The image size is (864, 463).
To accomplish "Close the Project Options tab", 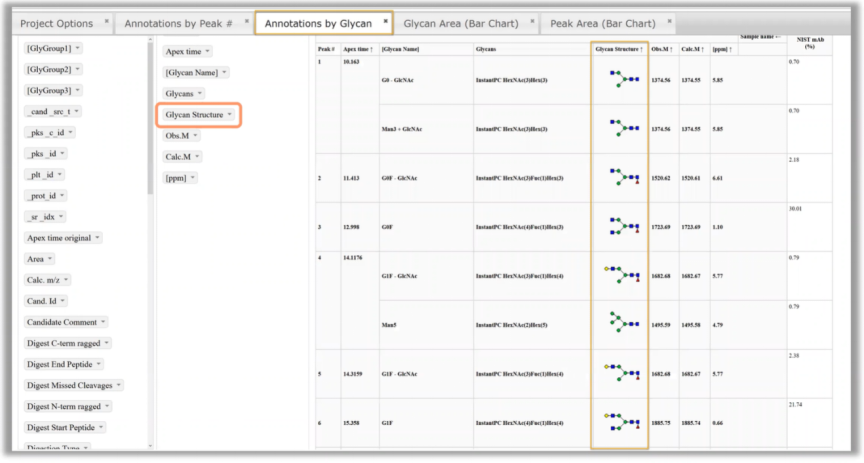I will tap(107, 21).
